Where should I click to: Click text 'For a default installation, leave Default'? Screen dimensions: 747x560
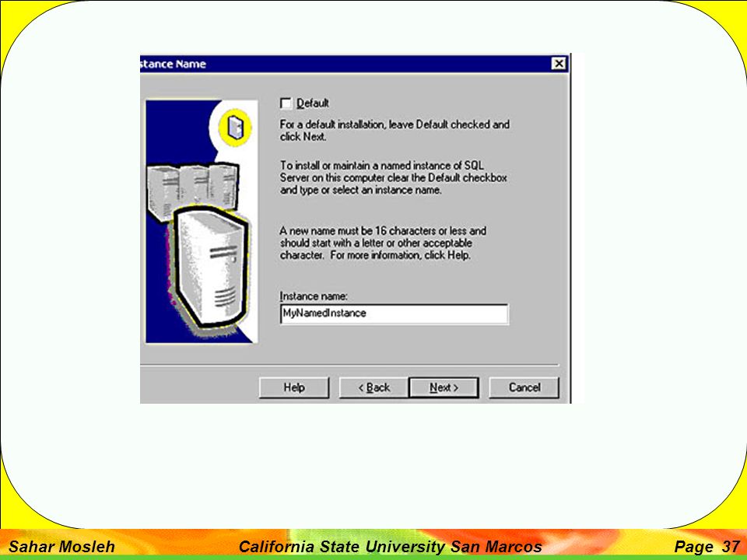pyautogui.click(x=364, y=124)
